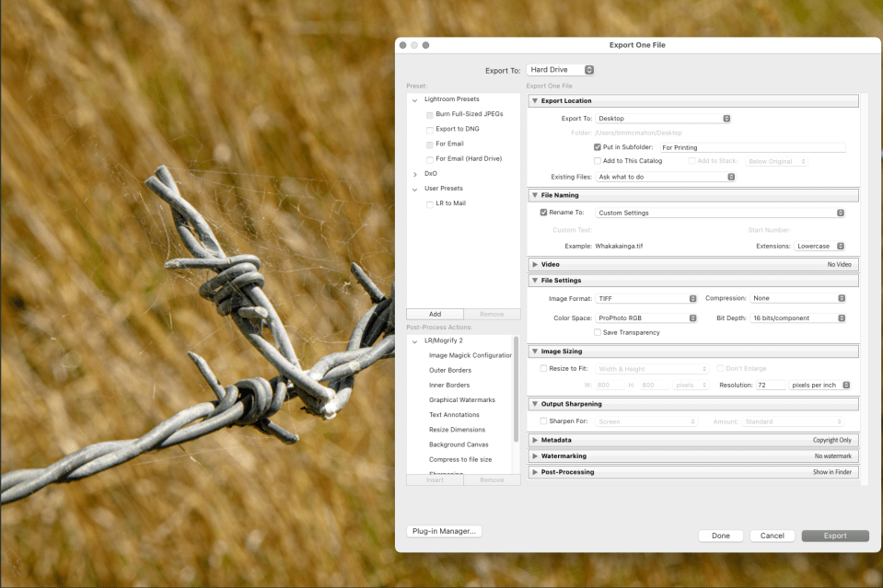This screenshot has height=588, width=883.
Task: Toggle the Put in Subfolder checkbox
Action: click(x=598, y=147)
